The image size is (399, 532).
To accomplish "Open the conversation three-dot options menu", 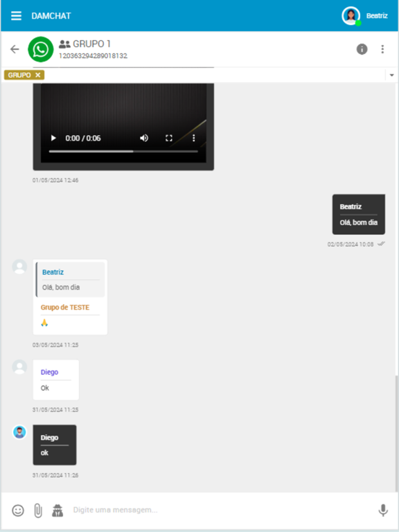I will pos(382,49).
